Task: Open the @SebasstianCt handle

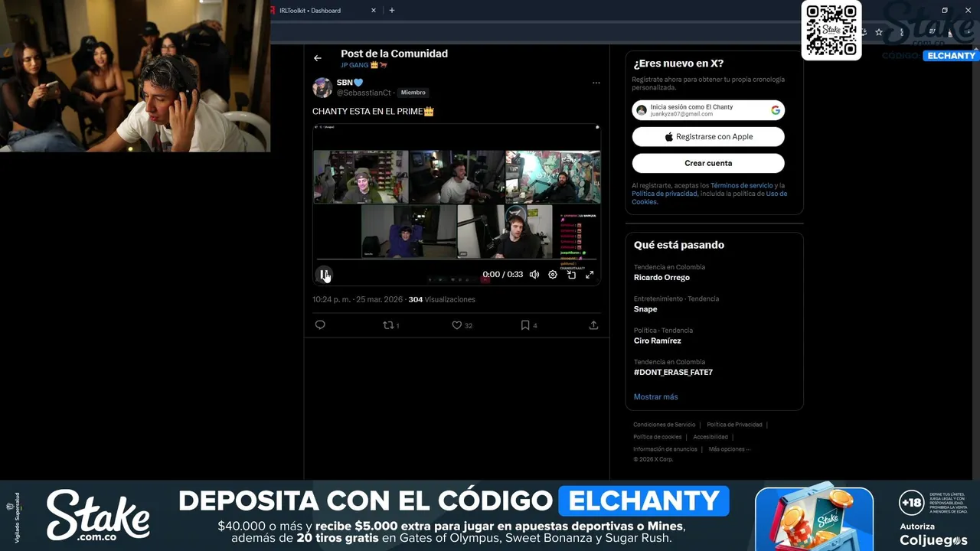Action: [x=364, y=93]
